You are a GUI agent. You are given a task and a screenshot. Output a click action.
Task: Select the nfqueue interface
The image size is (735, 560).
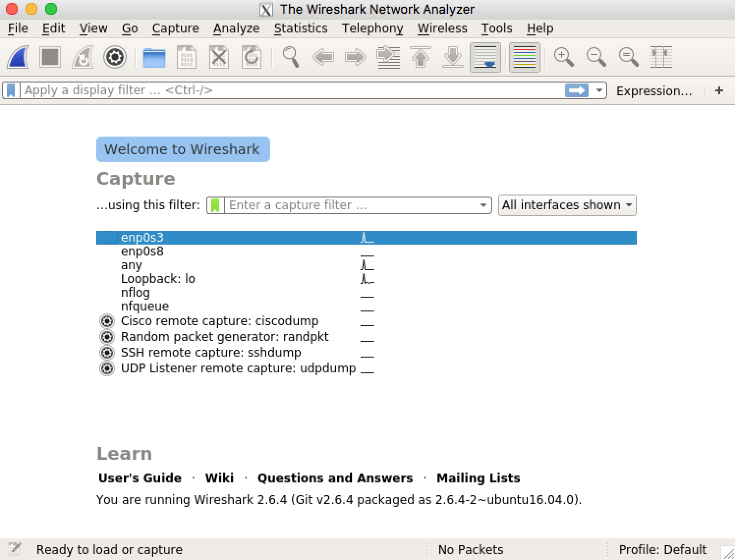(x=367, y=307)
